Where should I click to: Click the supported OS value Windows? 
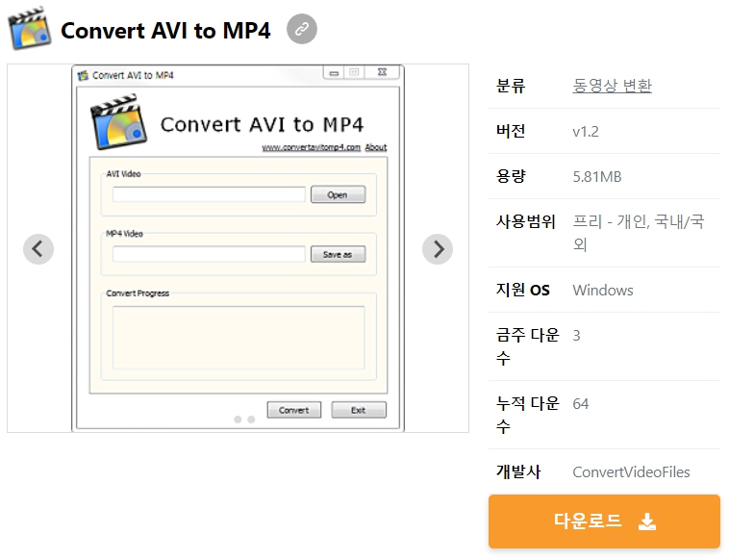click(603, 291)
